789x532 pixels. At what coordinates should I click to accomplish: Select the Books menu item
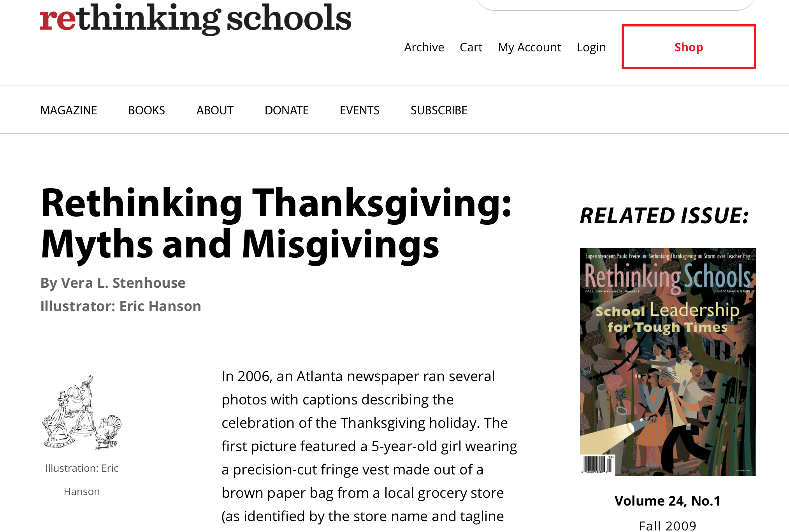pos(146,110)
